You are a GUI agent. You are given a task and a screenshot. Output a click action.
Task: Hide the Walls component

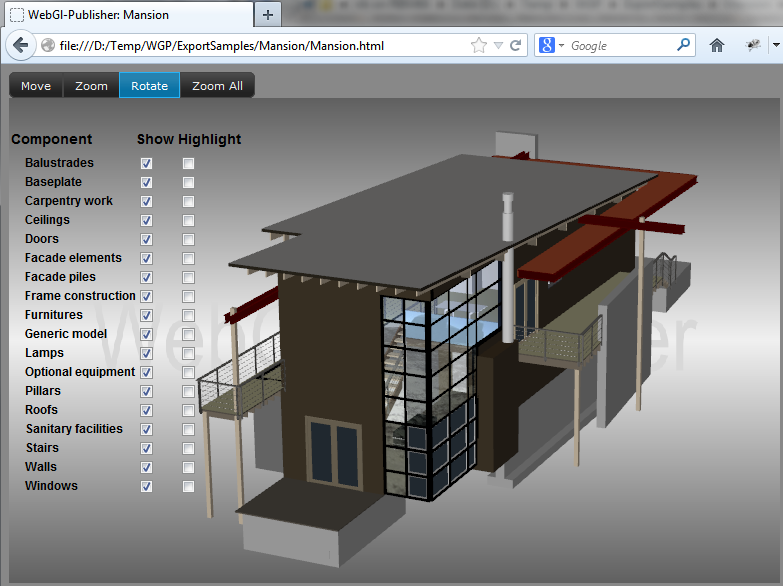147,467
